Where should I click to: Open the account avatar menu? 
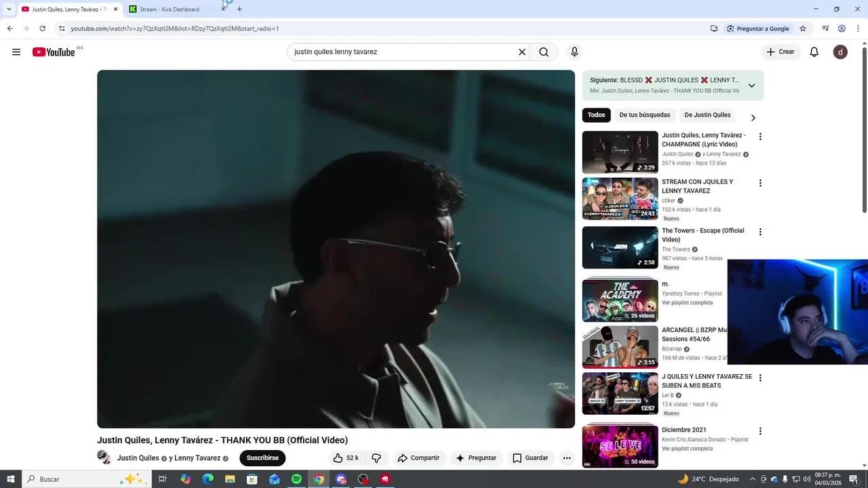[x=840, y=52]
